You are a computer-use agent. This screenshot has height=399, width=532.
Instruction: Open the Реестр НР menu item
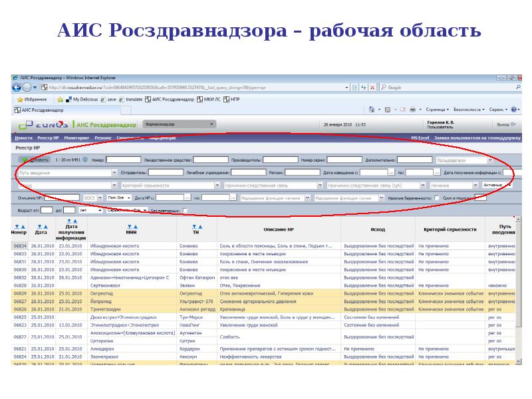tap(48, 138)
